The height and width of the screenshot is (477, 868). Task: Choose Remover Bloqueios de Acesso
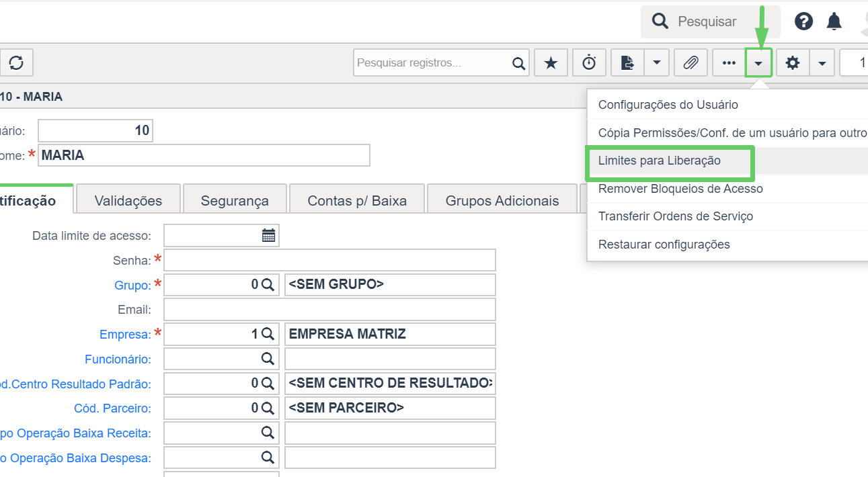click(727, 189)
